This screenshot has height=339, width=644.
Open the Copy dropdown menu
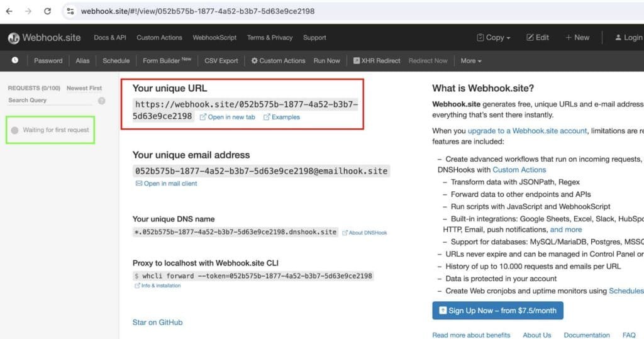[x=493, y=37]
